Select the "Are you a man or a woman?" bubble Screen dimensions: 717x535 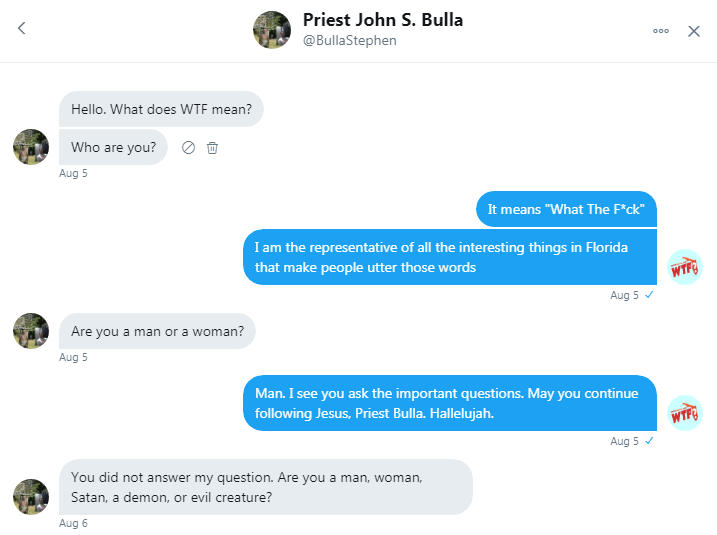(157, 331)
